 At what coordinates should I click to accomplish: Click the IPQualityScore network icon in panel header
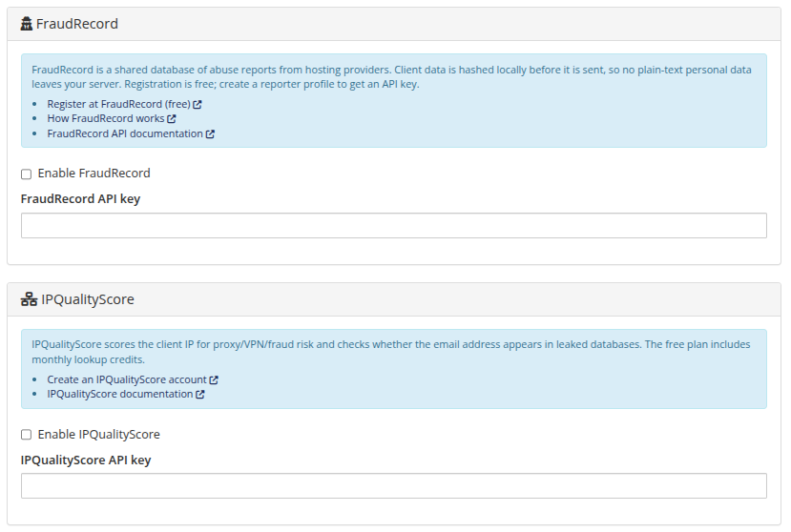pos(29,299)
